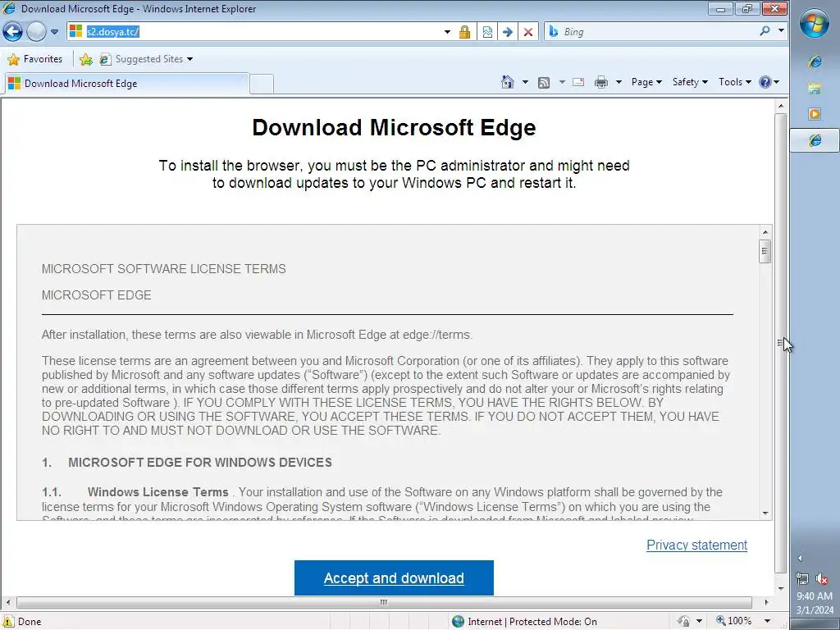
Task: Click license box scroll down arrow
Action: click(765, 514)
